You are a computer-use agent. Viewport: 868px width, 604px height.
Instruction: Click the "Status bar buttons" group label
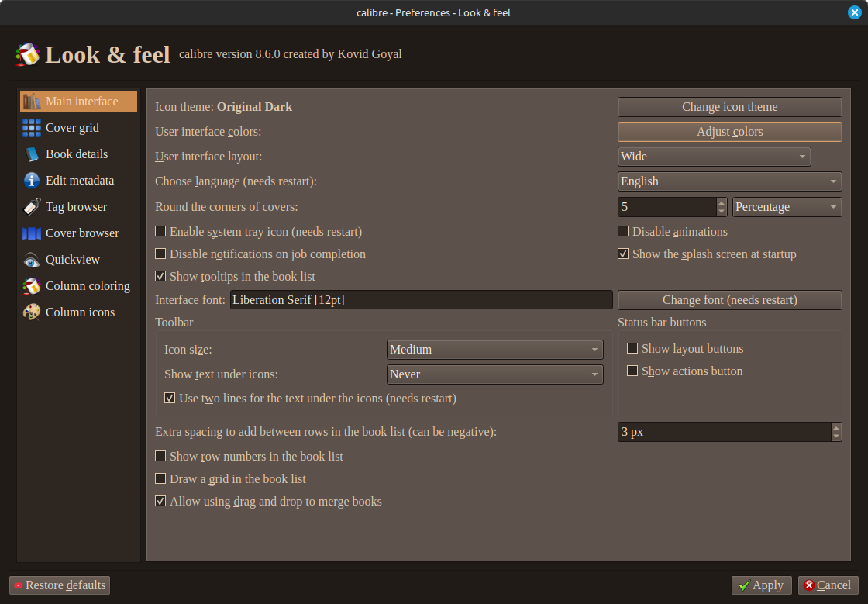(x=662, y=323)
